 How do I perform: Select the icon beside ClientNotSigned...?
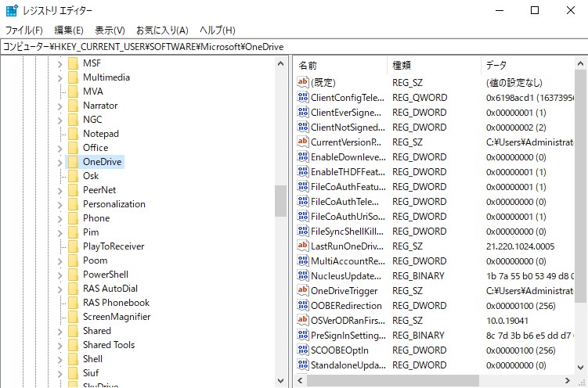[x=303, y=127]
